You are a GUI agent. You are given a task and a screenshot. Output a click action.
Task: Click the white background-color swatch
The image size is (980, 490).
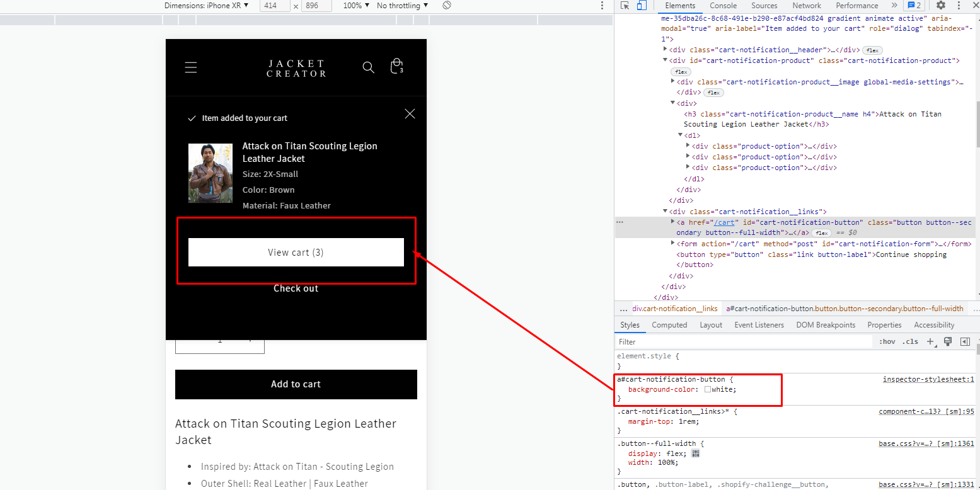pyautogui.click(x=708, y=390)
